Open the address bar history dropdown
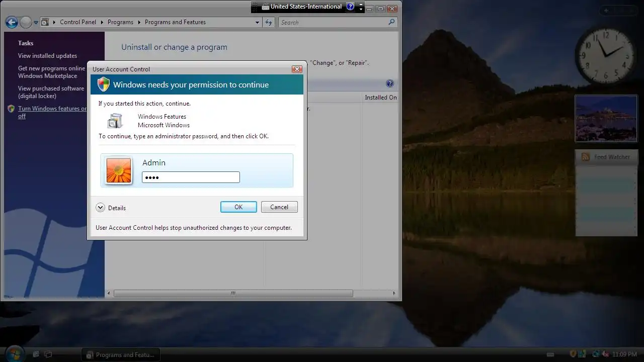 257,22
